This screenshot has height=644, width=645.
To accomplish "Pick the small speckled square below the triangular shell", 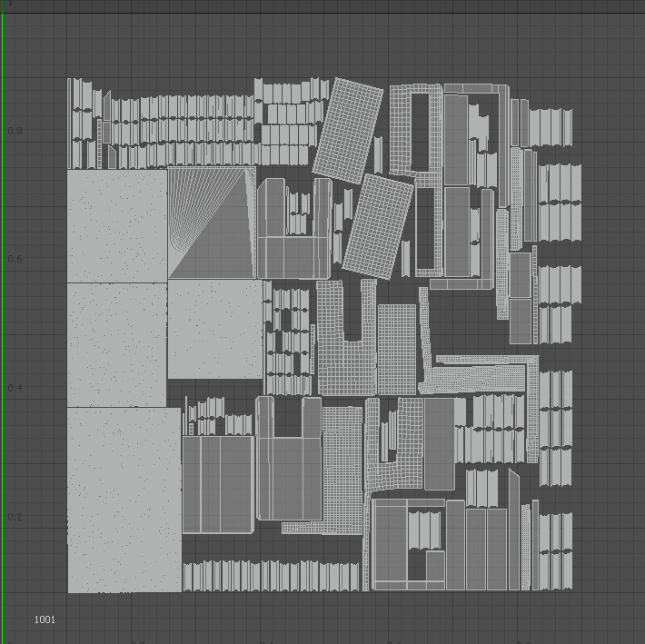I will (x=214, y=329).
